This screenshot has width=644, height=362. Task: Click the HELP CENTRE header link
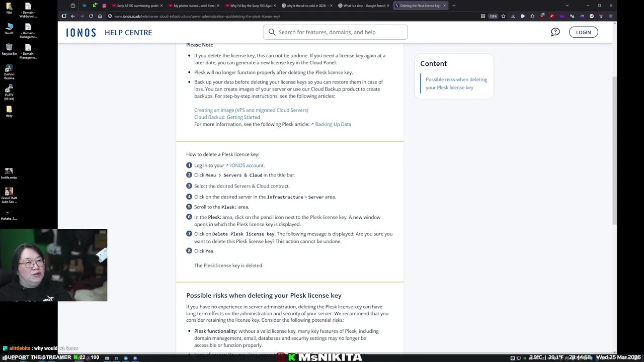click(x=128, y=32)
